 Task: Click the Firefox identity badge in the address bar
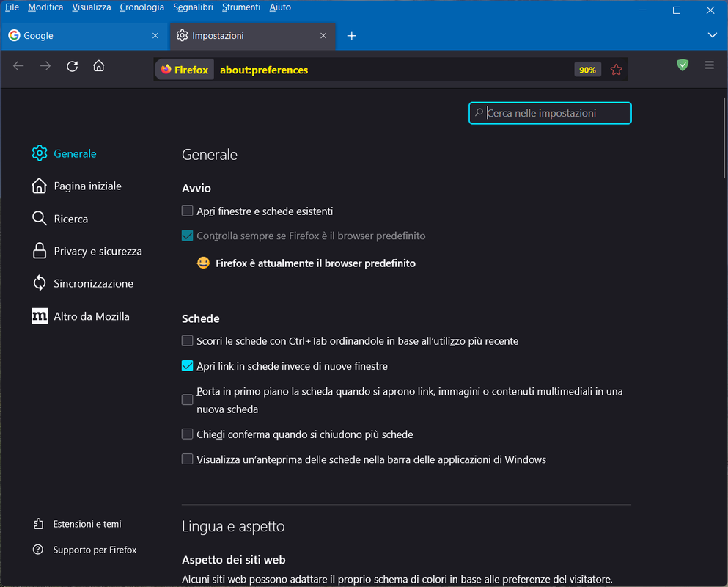[184, 70]
